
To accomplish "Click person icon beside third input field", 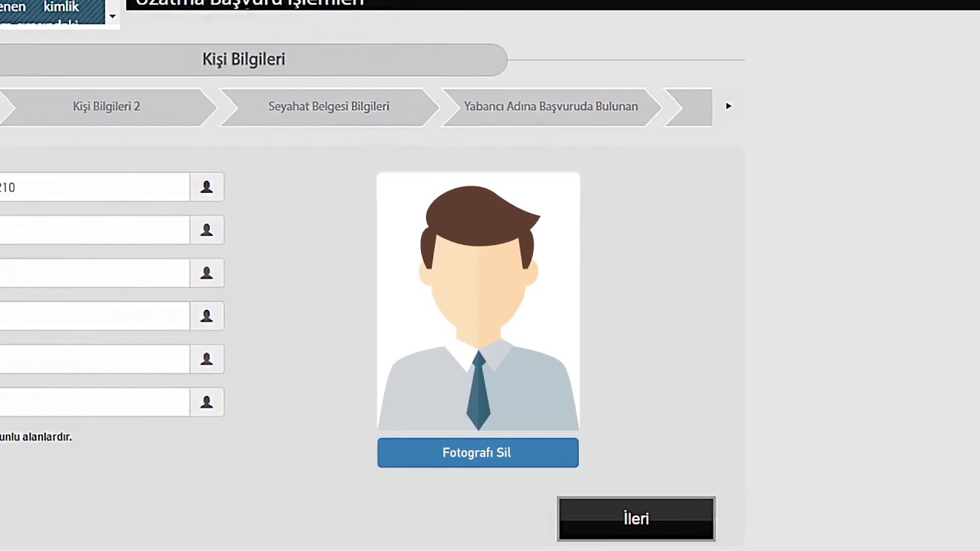I will tap(207, 273).
